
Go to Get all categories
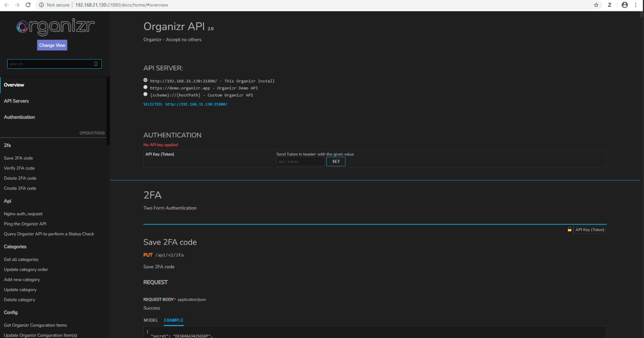21,259
